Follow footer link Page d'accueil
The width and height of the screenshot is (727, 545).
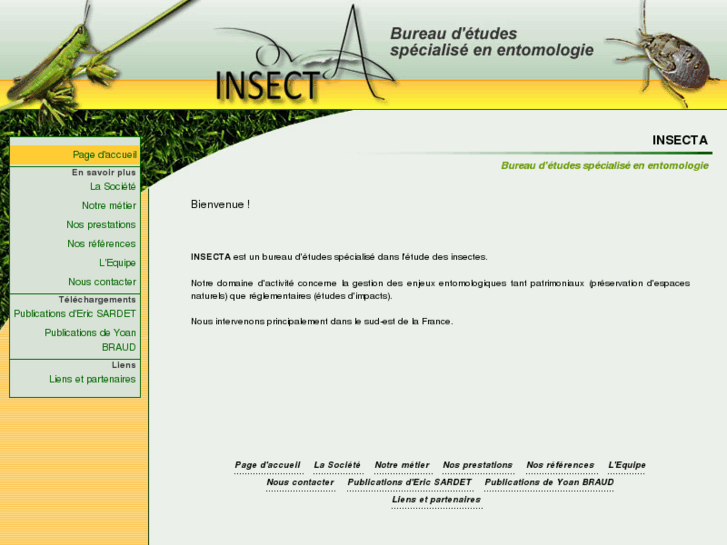point(268,465)
